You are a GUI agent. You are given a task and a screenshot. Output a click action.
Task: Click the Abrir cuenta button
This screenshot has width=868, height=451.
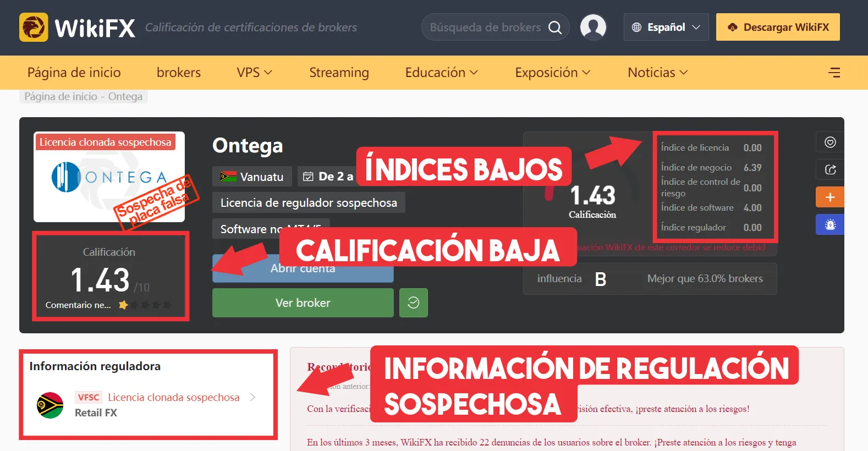(303, 268)
